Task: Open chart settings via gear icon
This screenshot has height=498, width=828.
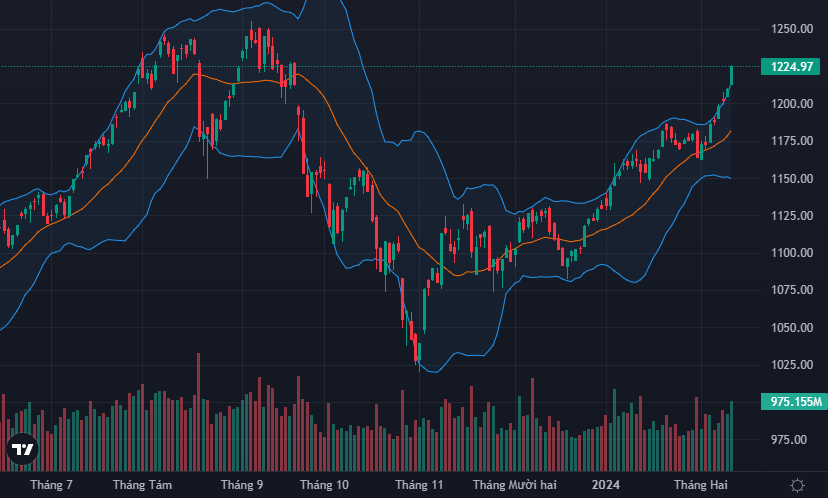Action: (797, 485)
